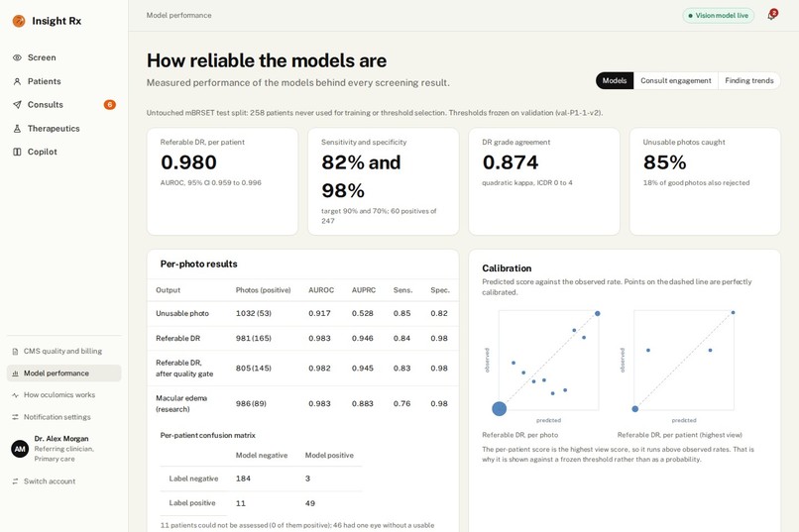Select the Models tab
The image size is (799, 532).
pos(615,80)
